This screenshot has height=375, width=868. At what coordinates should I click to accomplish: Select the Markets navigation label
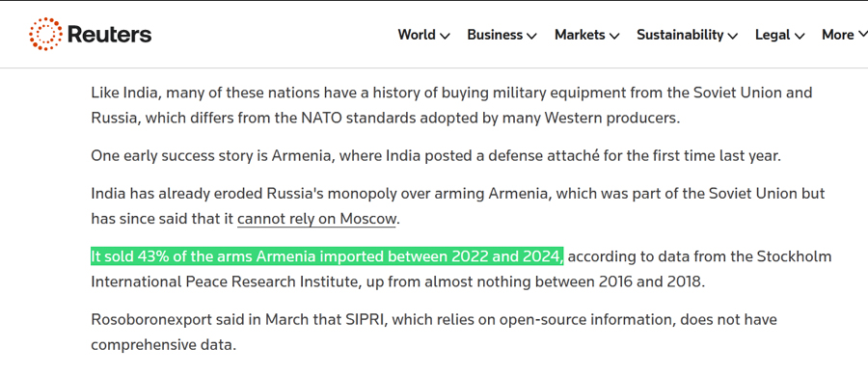coord(580,35)
